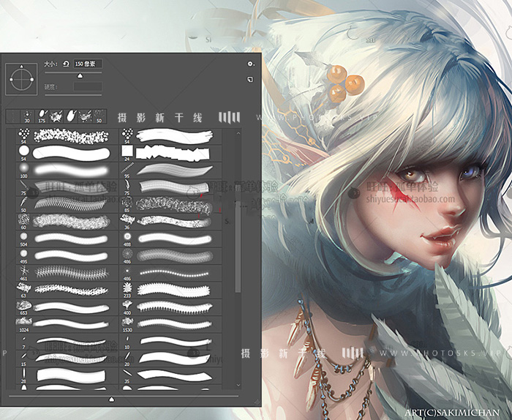The width and height of the screenshot is (512, 420).
Task: Select the soft brush preset 495
Action: point(67,255)
